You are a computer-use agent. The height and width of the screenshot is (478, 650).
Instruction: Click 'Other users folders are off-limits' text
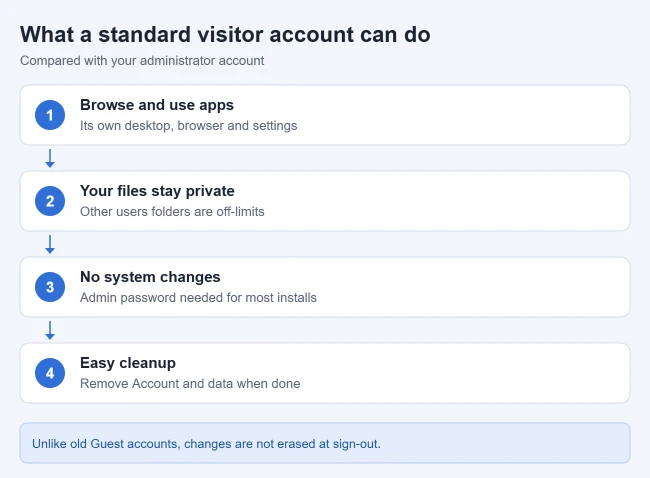point(172,211)
